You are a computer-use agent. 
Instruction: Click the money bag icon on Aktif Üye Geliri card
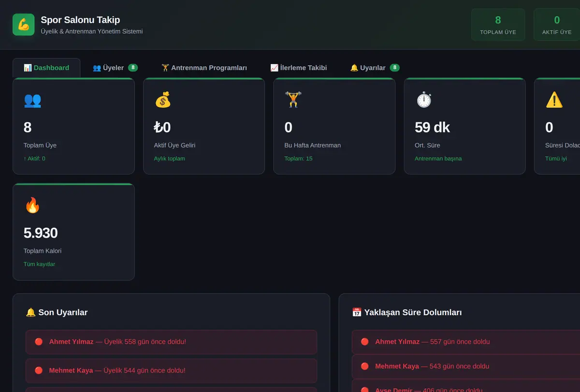click(163, 100)
